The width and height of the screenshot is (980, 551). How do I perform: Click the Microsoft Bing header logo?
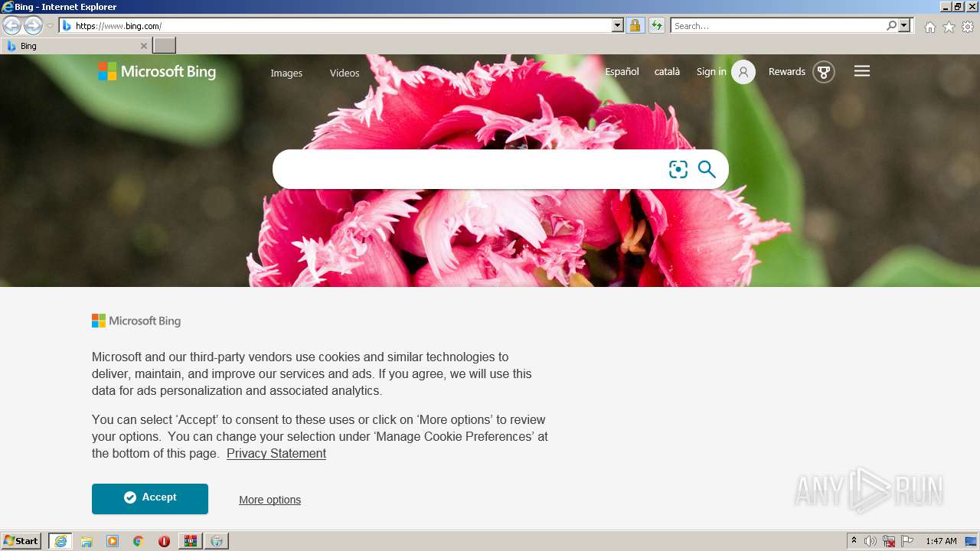click(x=157, y=72)
